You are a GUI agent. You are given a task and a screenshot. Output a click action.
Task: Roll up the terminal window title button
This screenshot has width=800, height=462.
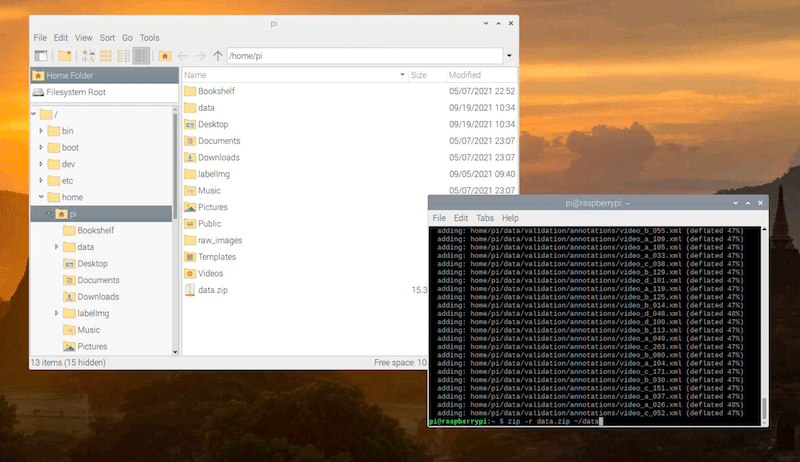point(735,203)
